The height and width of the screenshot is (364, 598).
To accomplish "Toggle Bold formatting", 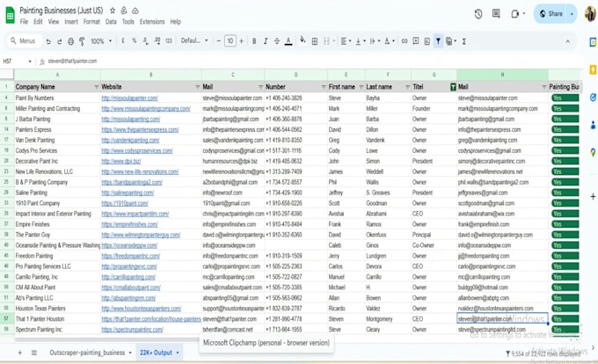I will [x=254, y=41].
